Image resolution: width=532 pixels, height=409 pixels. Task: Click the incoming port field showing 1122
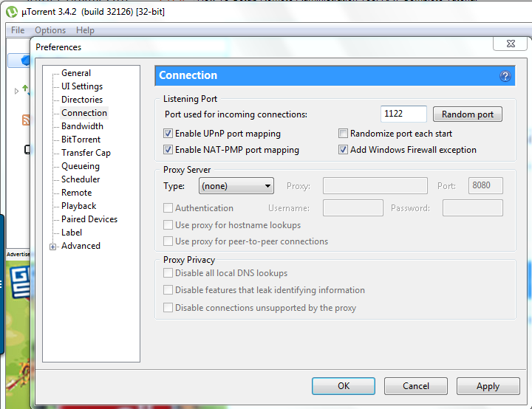(x=403, y=114)
